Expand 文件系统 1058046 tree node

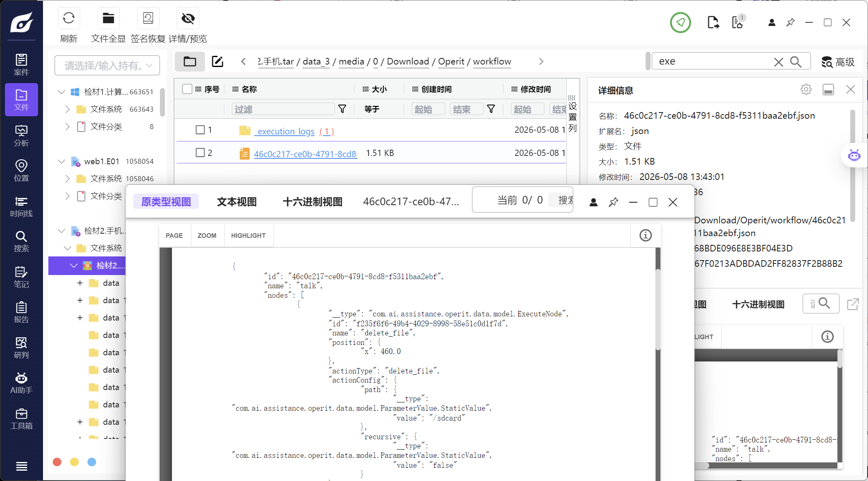point(67,178)
